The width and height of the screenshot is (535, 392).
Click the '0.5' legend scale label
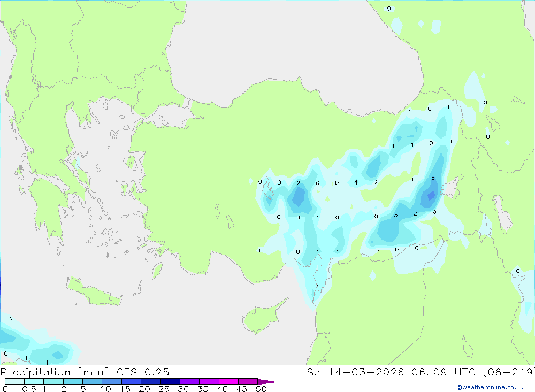click(x=29, y=389)
